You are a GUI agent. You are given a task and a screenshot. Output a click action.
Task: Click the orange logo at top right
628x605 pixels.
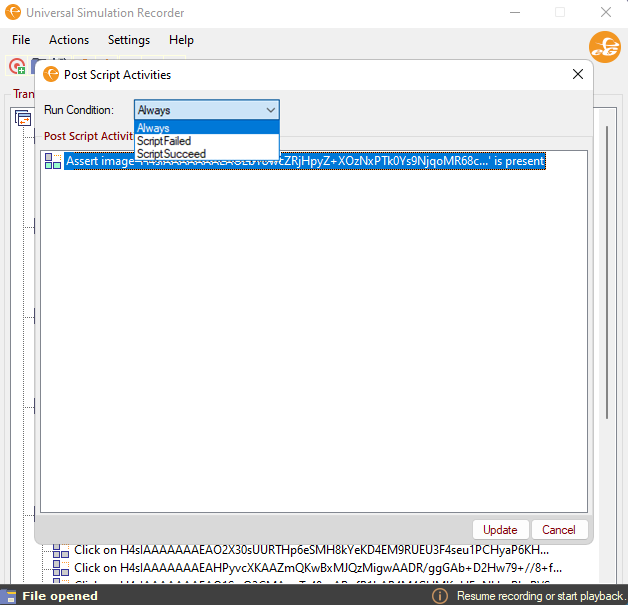pyautogui.click(x=604, y=46)
